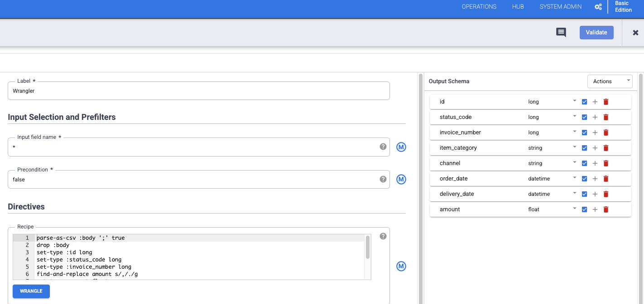Screen dimensions: 644x304
Task: Toggle nullable checkbox for invoice_number
Action: click(x=584, y=133)
